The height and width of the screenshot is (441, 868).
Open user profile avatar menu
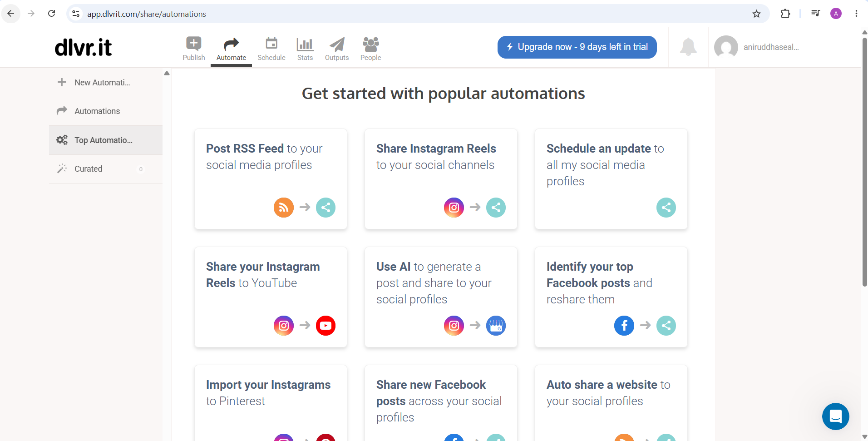coord(726,47)
